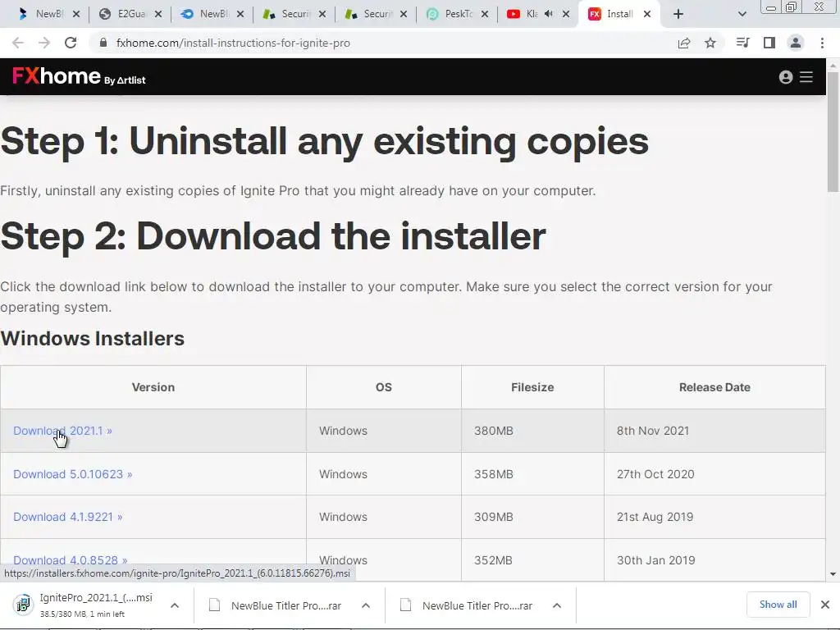This screenshot has width=840, height=630.
Task: Show all downloads button
Action: click(x=778, y=605)
